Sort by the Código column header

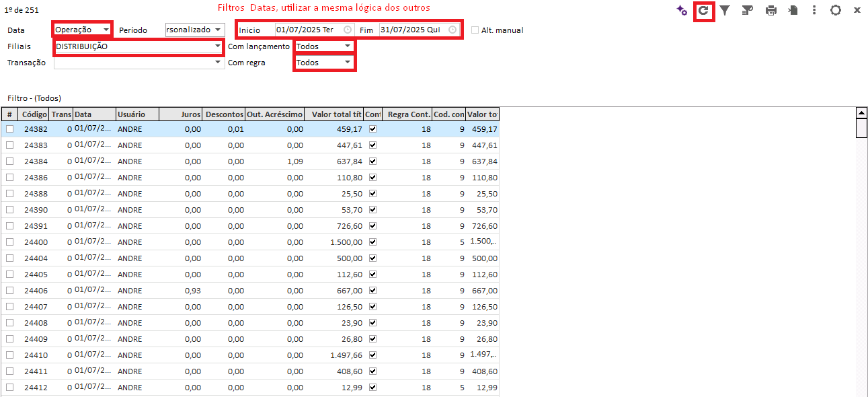click(34, 114)
